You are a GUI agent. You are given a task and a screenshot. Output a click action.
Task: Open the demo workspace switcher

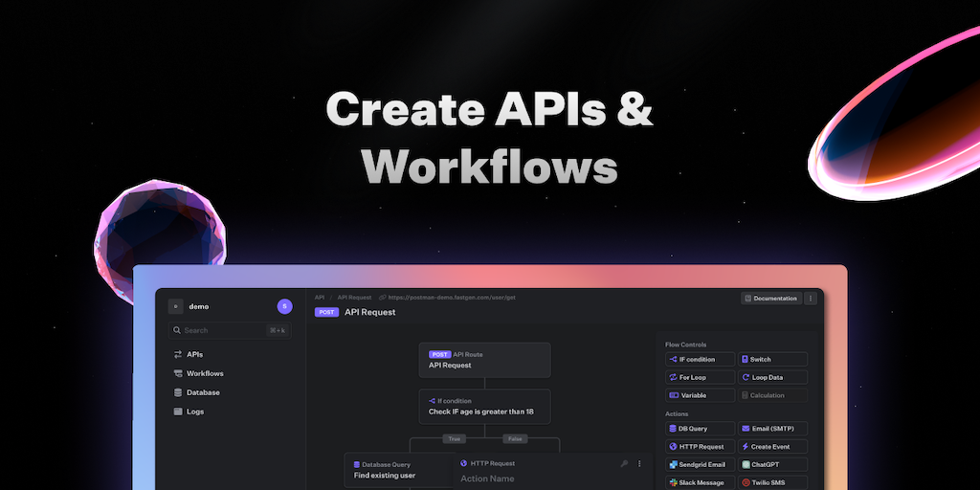pos(189,306)
